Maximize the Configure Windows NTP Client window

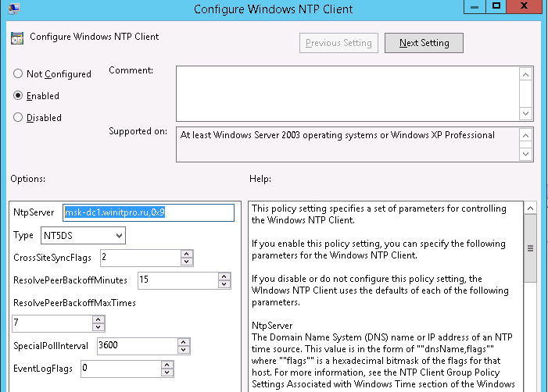(496, 6)
